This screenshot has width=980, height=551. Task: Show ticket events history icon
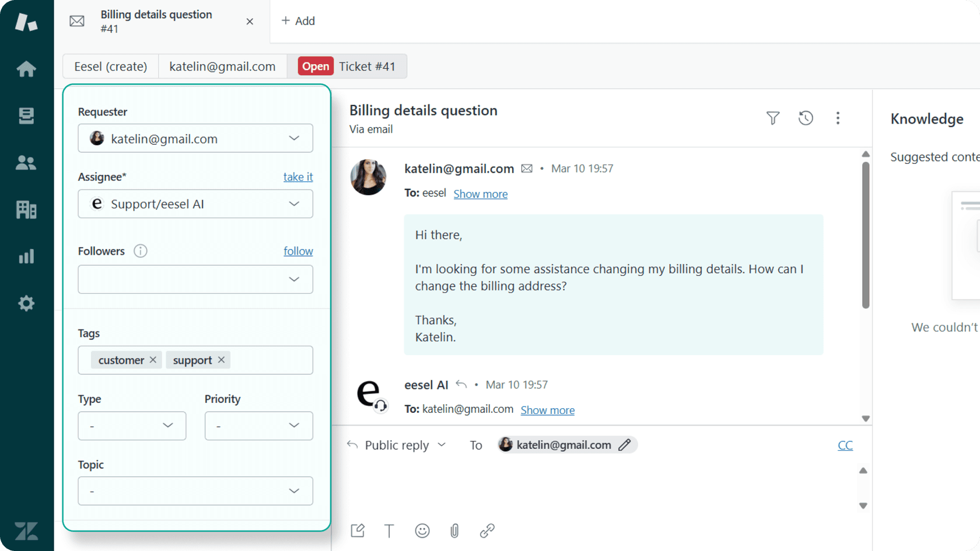point(806,118)
